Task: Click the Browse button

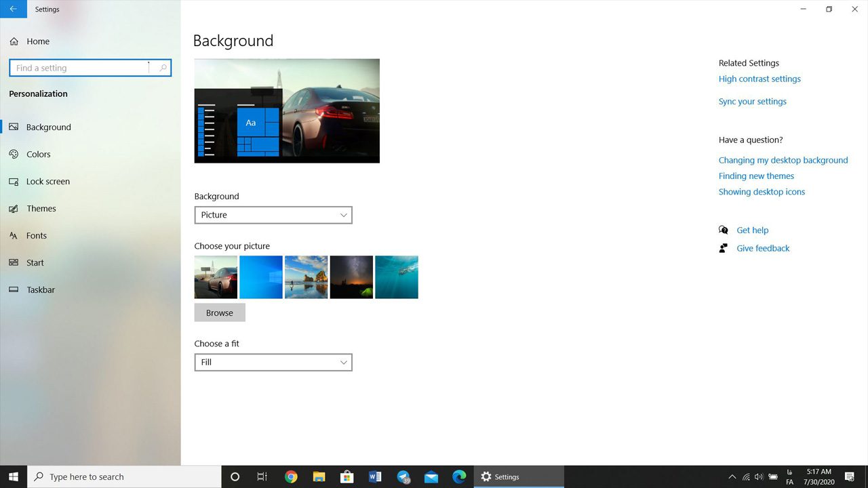Action: pyautogui.click(x=220, y=313)
